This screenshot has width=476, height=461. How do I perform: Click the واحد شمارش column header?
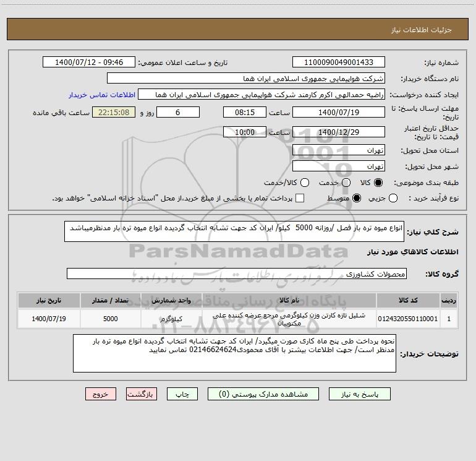[171, 301]
